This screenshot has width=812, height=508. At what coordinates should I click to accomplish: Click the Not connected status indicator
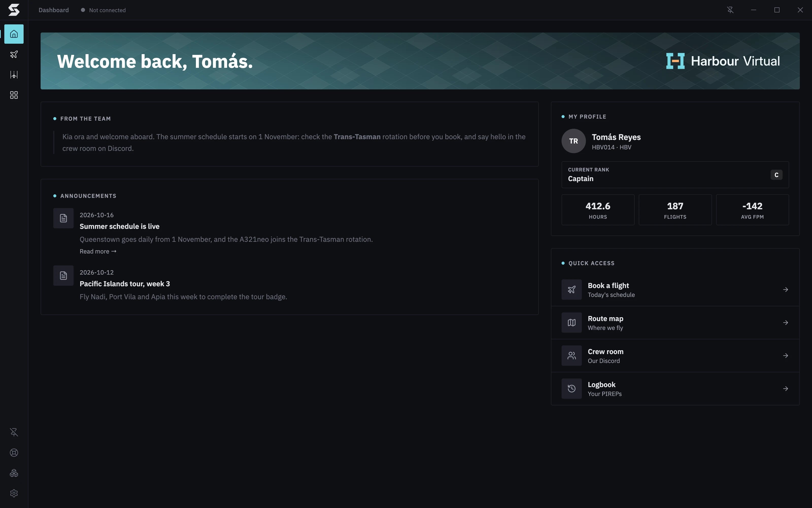103,10
